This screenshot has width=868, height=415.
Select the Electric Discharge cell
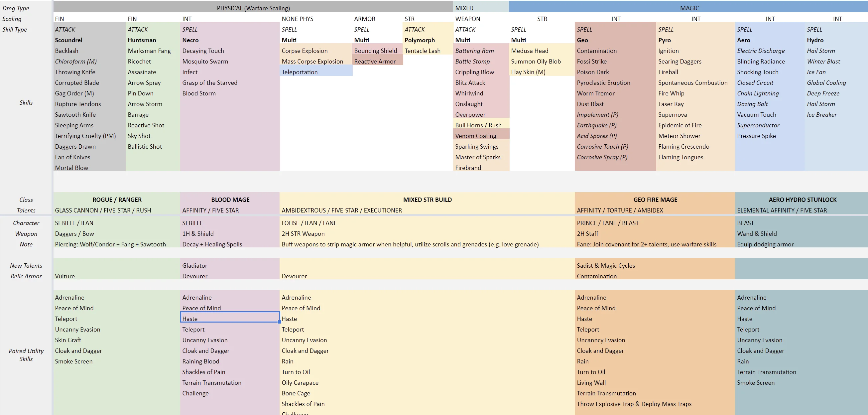click(770, 51)
